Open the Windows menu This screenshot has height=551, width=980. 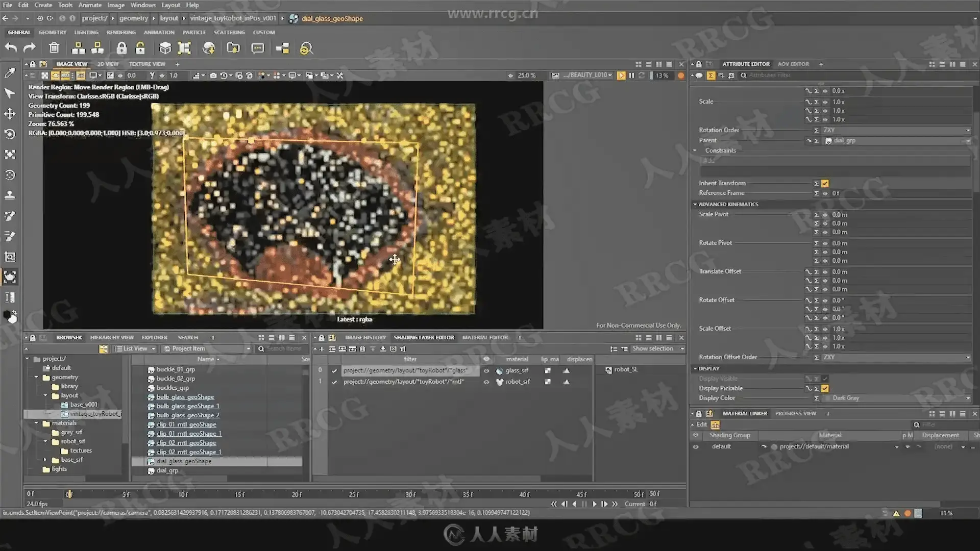click(x=142, y=5)
